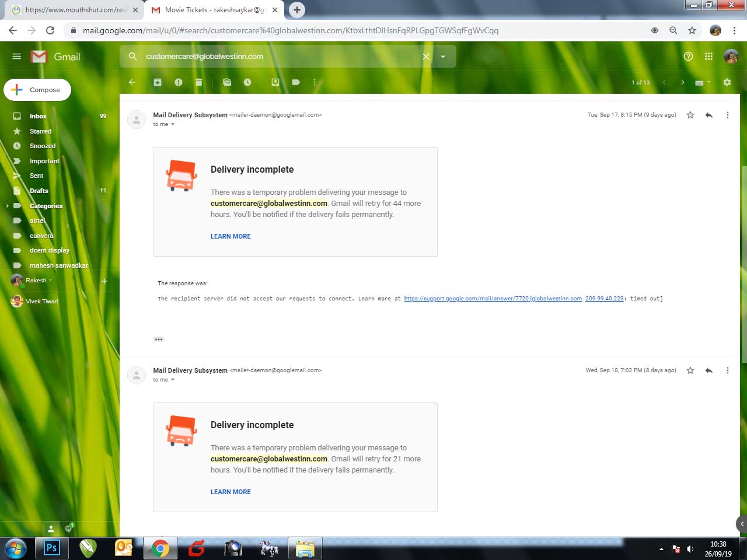The width and height of the screenshot is (747, 560).
Task: Click the Compose button
Action: pos(37,90)
